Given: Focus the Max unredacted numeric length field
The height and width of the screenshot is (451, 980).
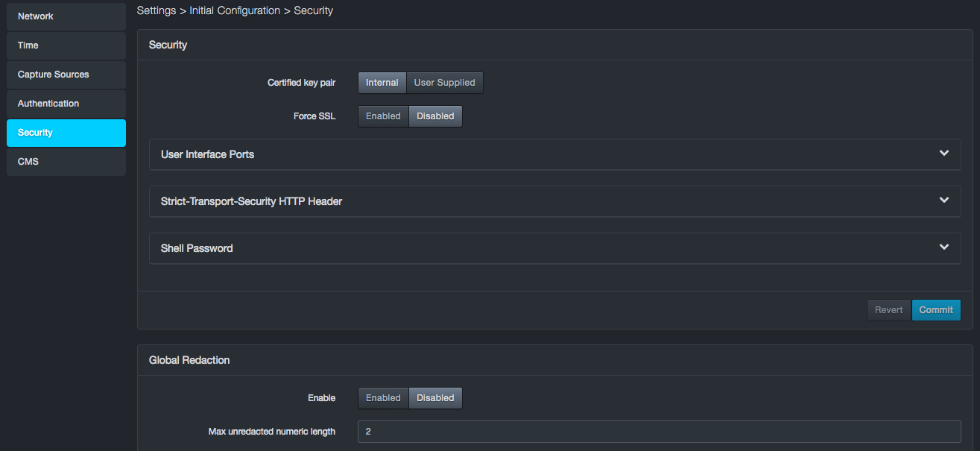Looking at the screenshot, I should 659,432.
